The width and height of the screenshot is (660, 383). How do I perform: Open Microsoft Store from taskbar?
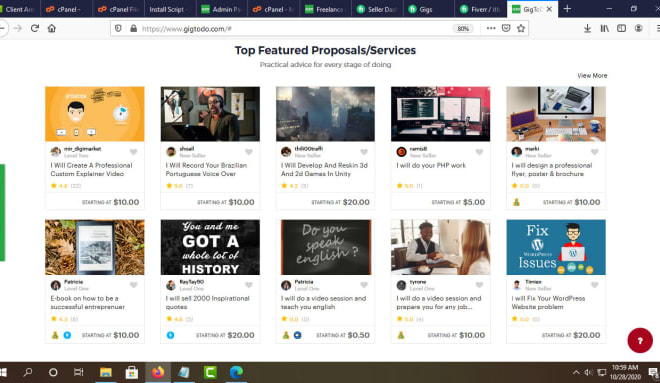[132, 372]
